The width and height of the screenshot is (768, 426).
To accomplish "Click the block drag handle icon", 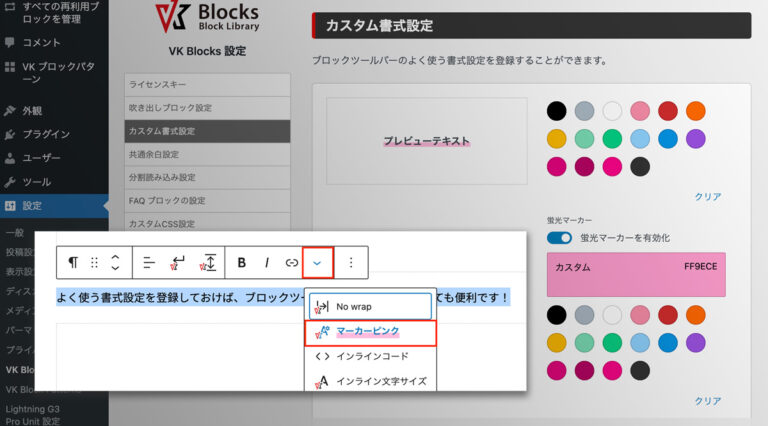I will pyautogui.click(x=95, y=263).
